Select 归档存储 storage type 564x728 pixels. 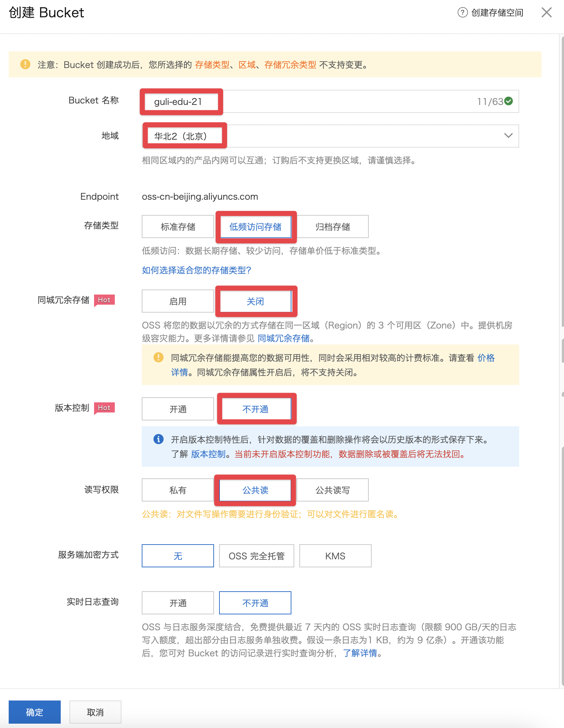[333, 227]
